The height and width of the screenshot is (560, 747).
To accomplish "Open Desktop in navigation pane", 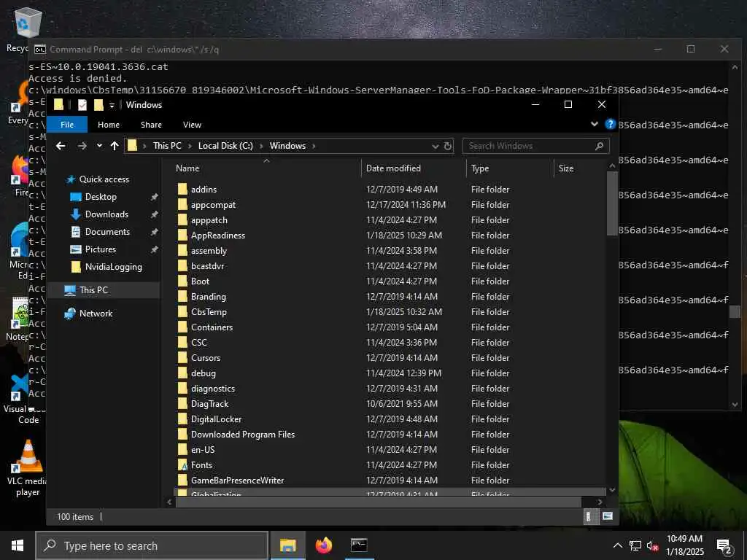I will pyautogui.click(x=101, y=197).
